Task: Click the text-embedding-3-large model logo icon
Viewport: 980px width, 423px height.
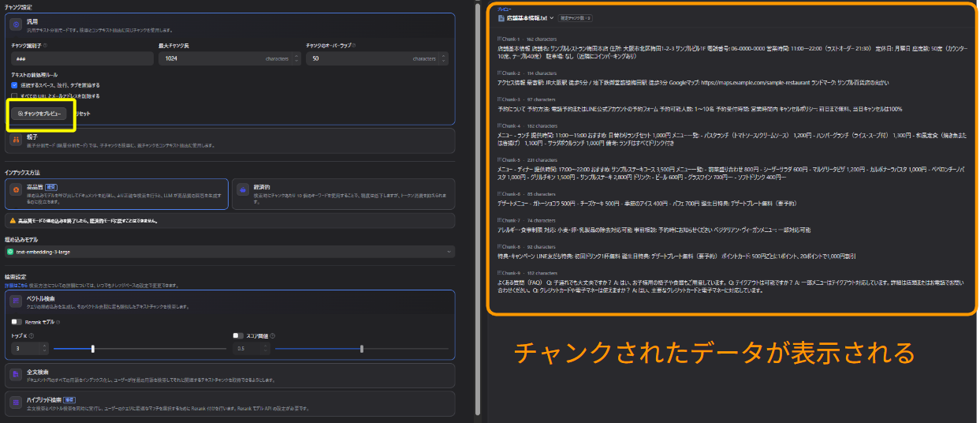Action: coord(11,252)
